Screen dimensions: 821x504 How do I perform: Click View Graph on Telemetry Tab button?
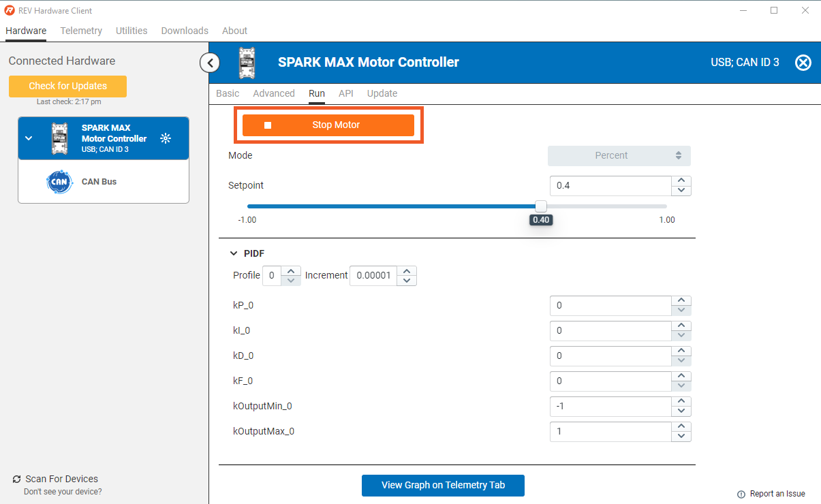click(443, 485)
